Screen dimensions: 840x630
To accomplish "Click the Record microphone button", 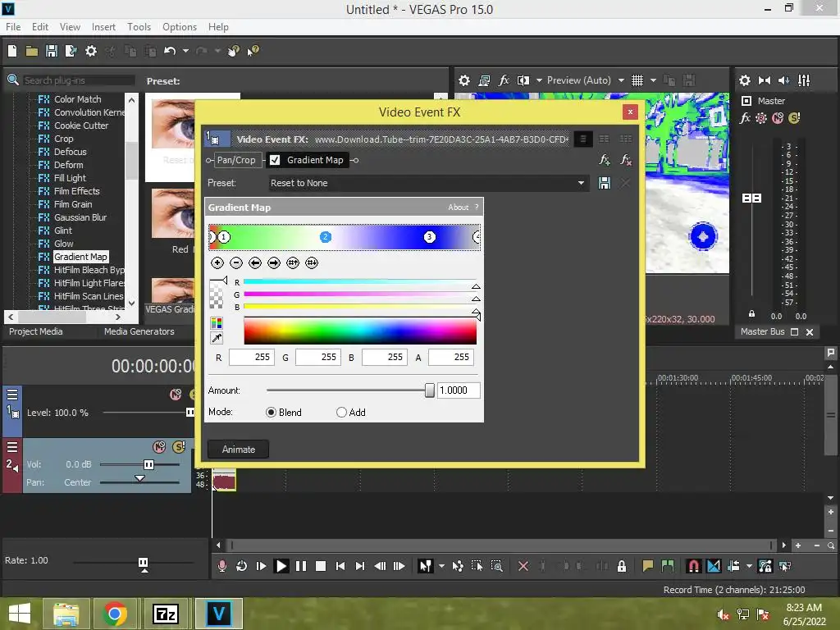I will 221,566.
